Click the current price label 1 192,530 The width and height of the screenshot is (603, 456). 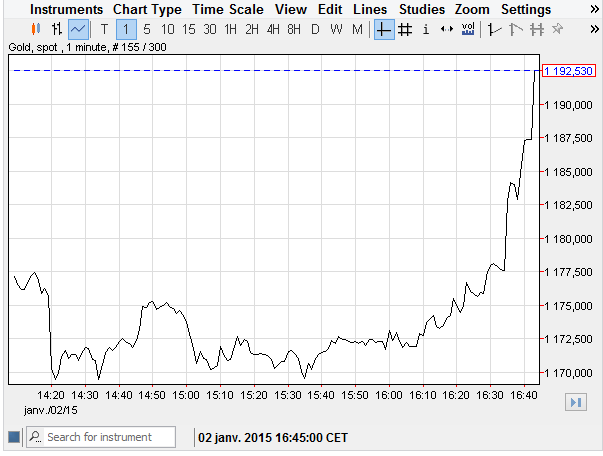[x=569, y=71]
